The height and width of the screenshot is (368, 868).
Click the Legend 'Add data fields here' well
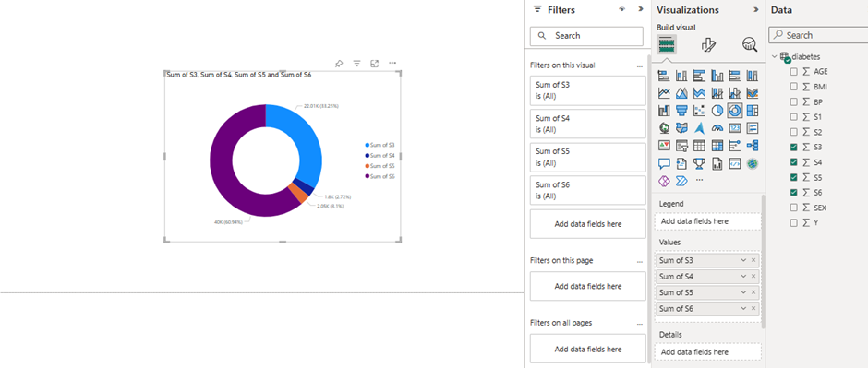(x=708, y=221)
